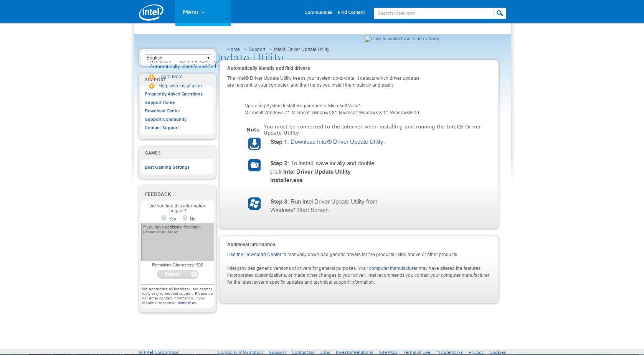
Task: Click Download Intel Driver Update Utility link
Action: pos(337,142)
